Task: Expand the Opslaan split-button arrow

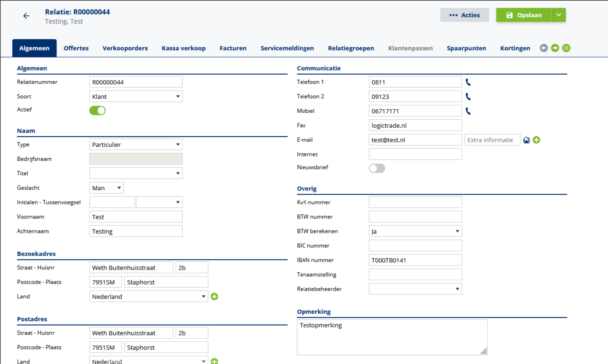Action: (558, 15)
